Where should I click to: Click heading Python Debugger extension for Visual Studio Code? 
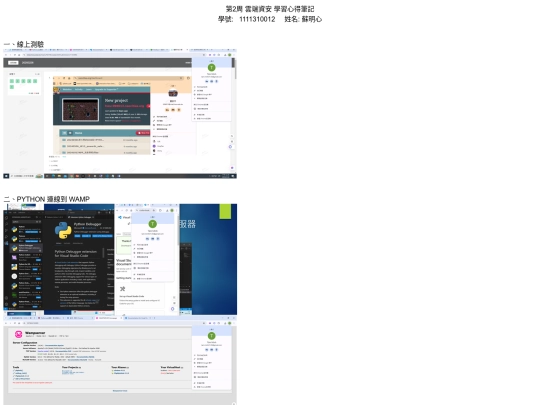click(x=75, y=254)
